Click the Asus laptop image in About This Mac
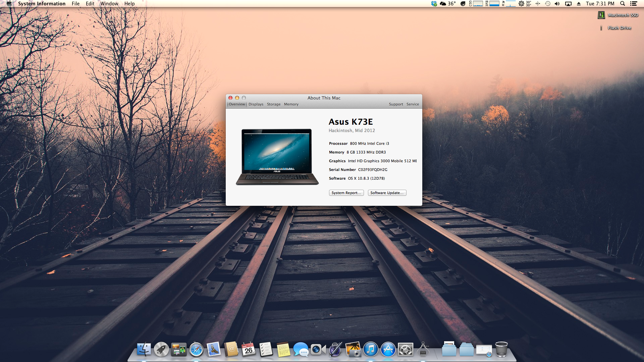The height and width of the screenshot is (362, 644). pyautogui.click(x=277, y=157)
